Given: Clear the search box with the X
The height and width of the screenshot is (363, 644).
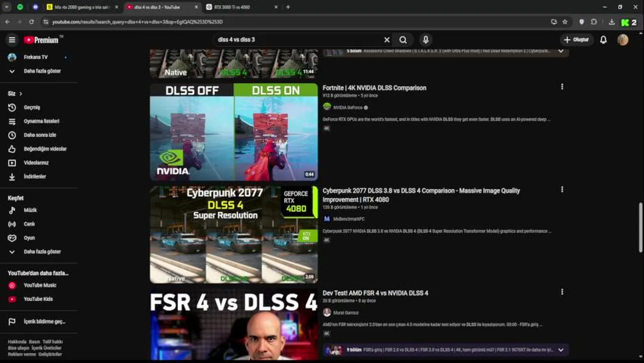Looking at the screenshot, I should click(387, 40).
